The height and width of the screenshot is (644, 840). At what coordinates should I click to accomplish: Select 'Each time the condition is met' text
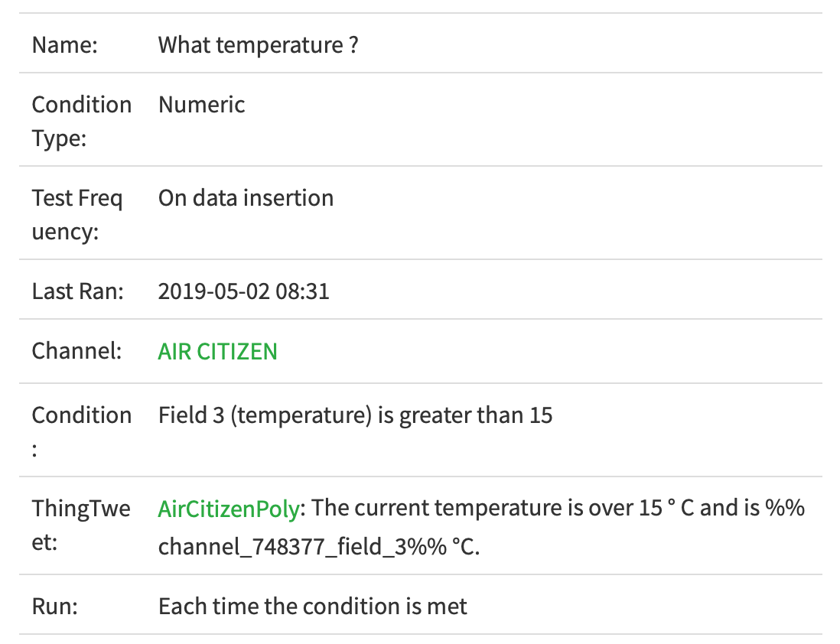click(x=312, y=606)
